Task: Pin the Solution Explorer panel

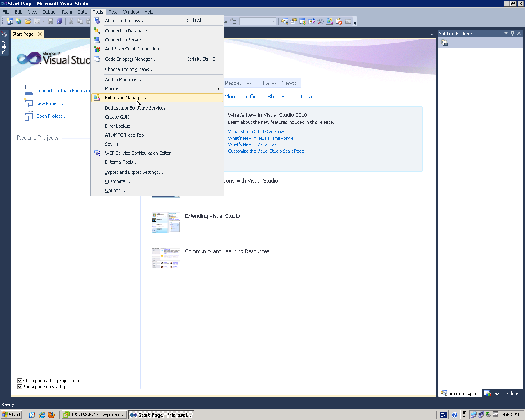Action: tap(512, 33)
